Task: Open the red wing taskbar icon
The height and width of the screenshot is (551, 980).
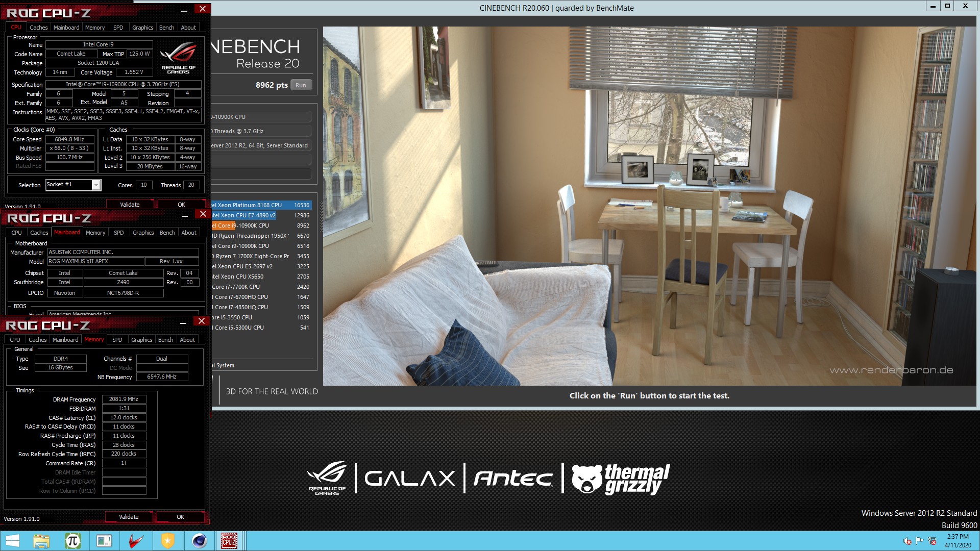Action: click(x=136, y=541)
